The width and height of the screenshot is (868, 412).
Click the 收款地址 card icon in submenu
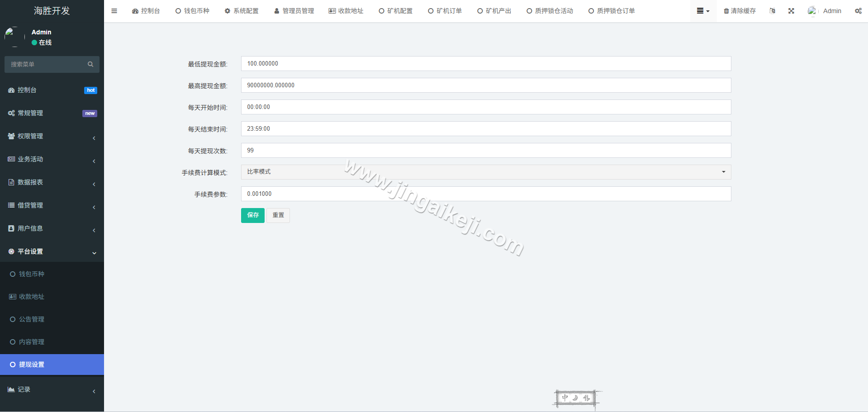pos(13,296)
